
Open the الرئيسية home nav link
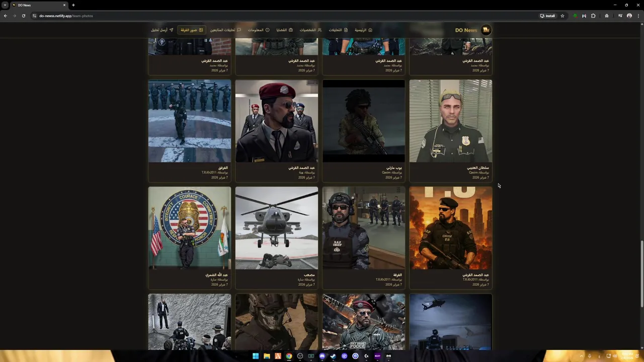(x=363, y=30)
